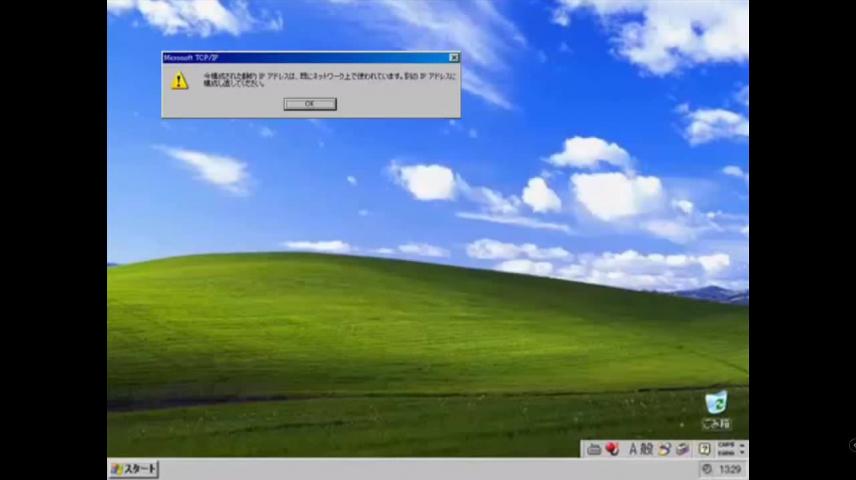Click the IME keyboard icon in language bar

tap(594, 449)
